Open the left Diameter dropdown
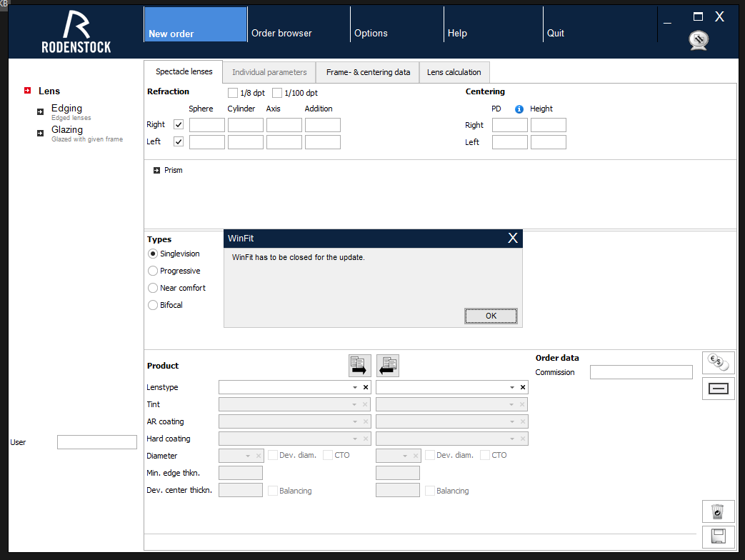The height and width of the screenshot is (560, 745). pyautogui.click(x=248, y=456)
